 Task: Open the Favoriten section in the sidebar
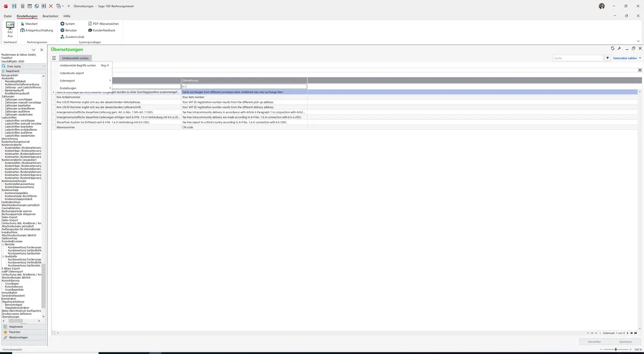(23, 332)
